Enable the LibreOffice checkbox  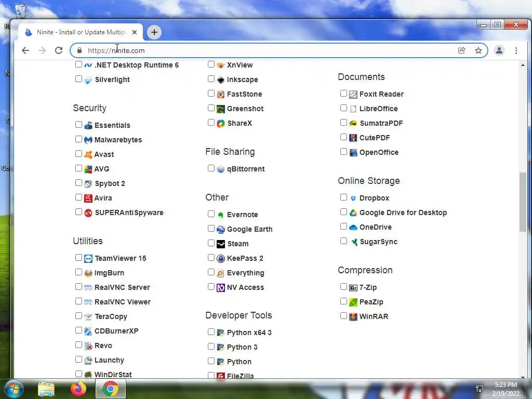[x=343, y=108]
